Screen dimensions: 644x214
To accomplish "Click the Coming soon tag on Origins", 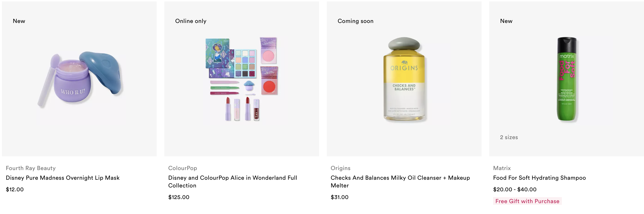I will coord(355,21).
